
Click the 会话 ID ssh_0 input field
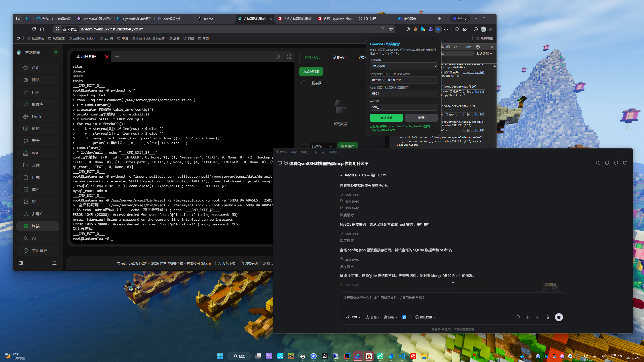404,107
